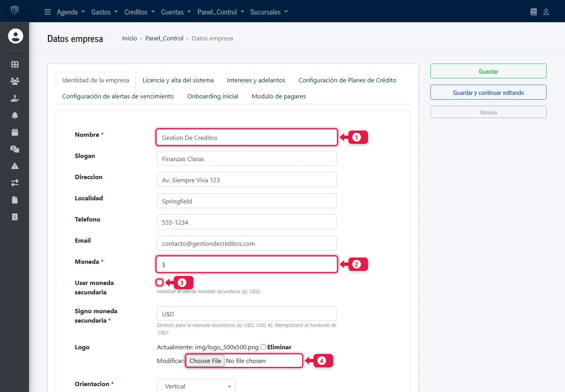Viewport: 565px width, 392px height.
Task: Open Configuración de Planes de Crédito tab
Action: click(347, 80)
